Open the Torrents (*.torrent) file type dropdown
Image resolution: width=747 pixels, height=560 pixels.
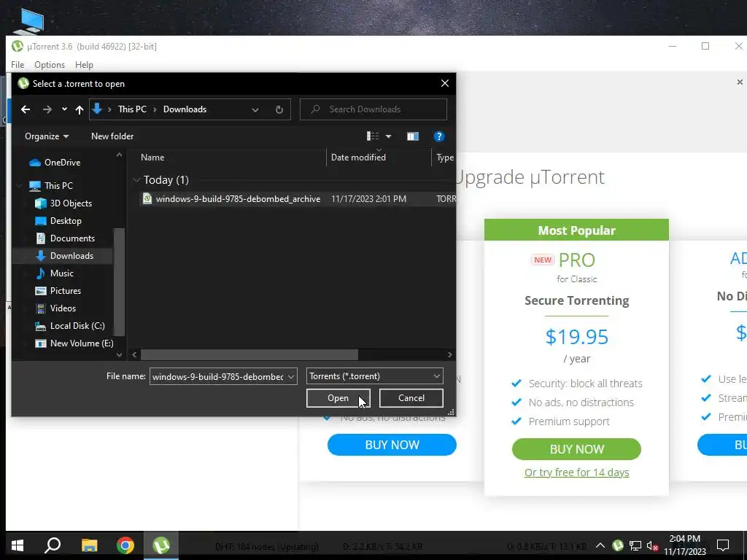coord(374,376)
